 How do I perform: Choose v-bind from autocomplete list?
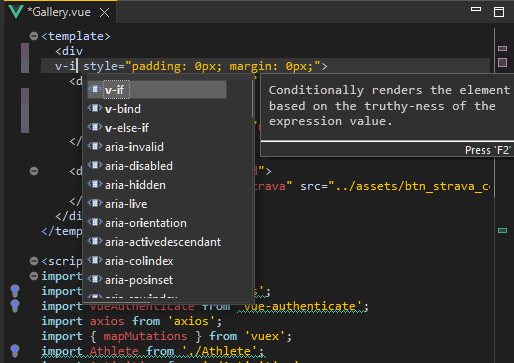[157, 109]
